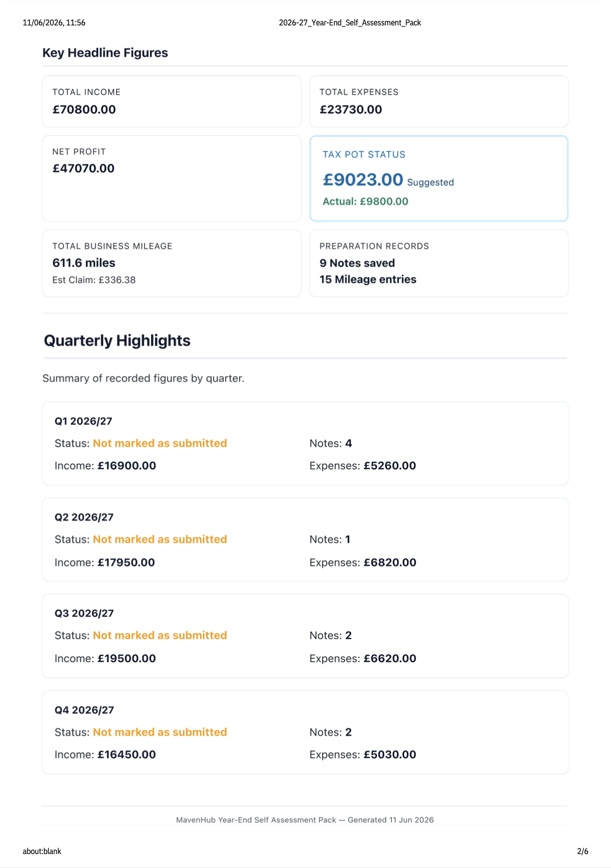The height and width of the screenshot is (868, 611).
Task: Click Q2 expenses £6820.00 value
Action: pos(390,563)
